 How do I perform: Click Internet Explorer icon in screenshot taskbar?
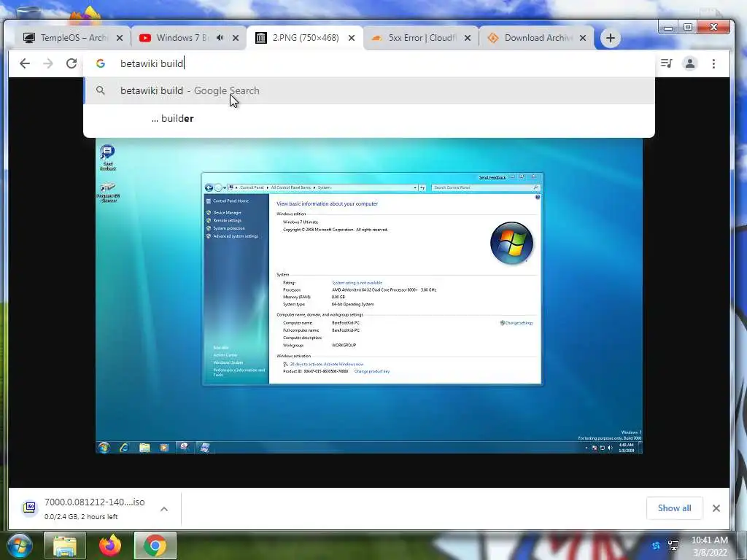(124, 447)
